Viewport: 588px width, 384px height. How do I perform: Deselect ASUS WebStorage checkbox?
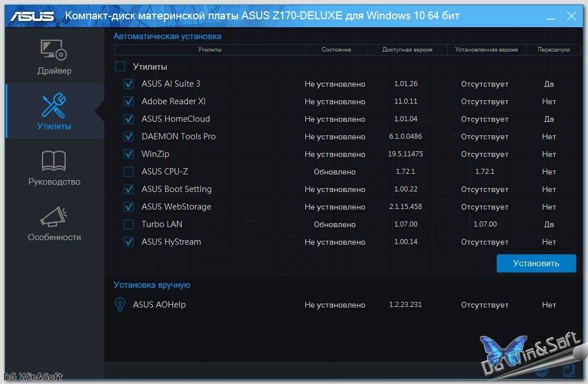coord(129,207)
